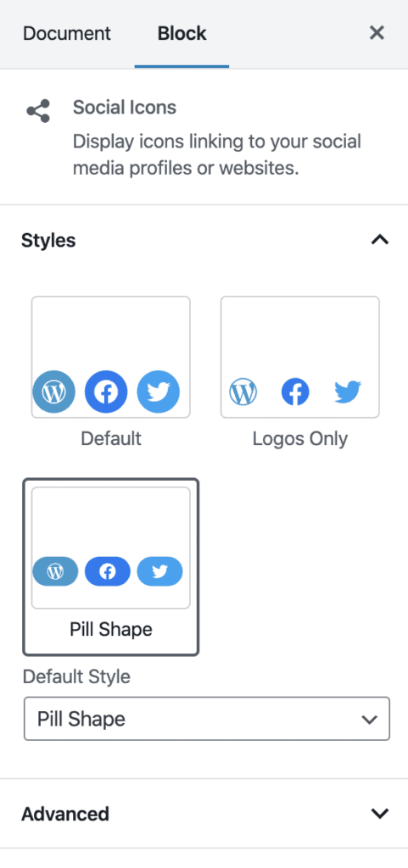Click WordPress logo in Logos Only preview
The image size is (408, 868).
tap(243, 392)
